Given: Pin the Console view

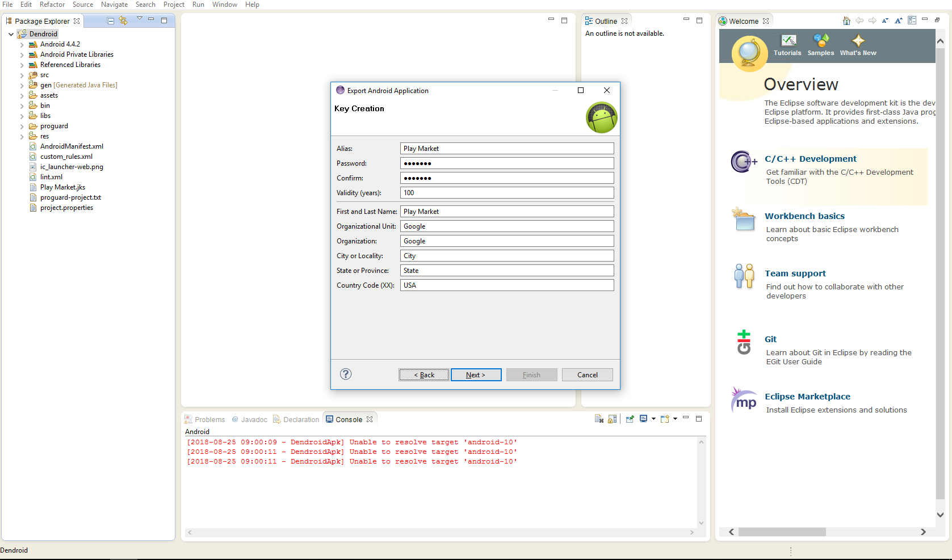Looking at the screenshot, I should 630,419.
